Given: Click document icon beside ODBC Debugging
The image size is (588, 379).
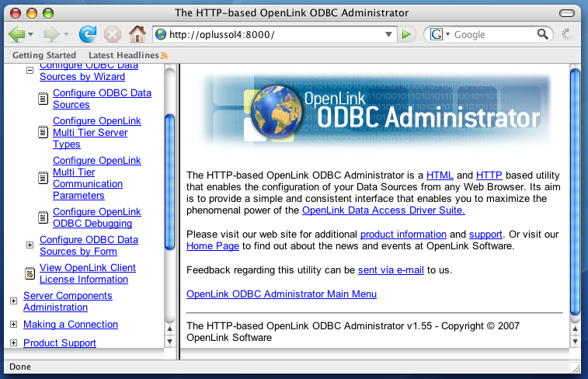Looking at the screenshot, I should click(43, 217).
